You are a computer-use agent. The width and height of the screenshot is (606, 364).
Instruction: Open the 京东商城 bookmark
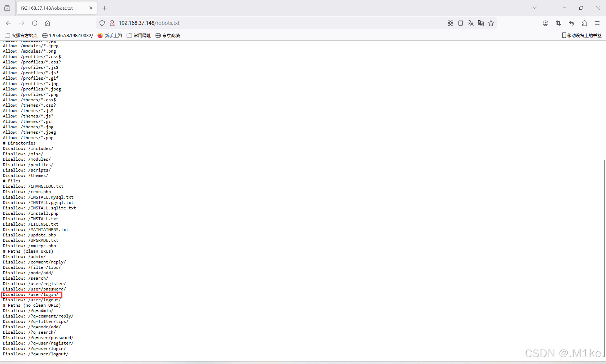[168, 35]
